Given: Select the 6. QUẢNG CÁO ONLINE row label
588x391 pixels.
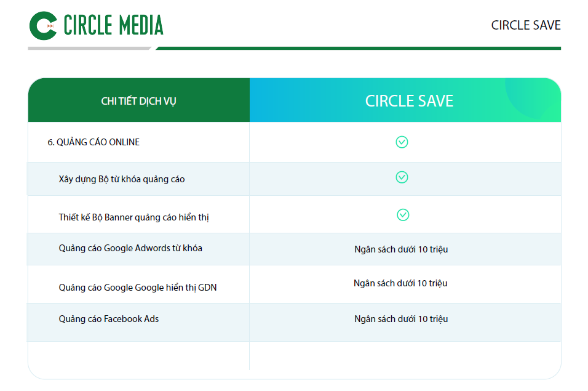Looking at the screenshot, I should 93,142.
